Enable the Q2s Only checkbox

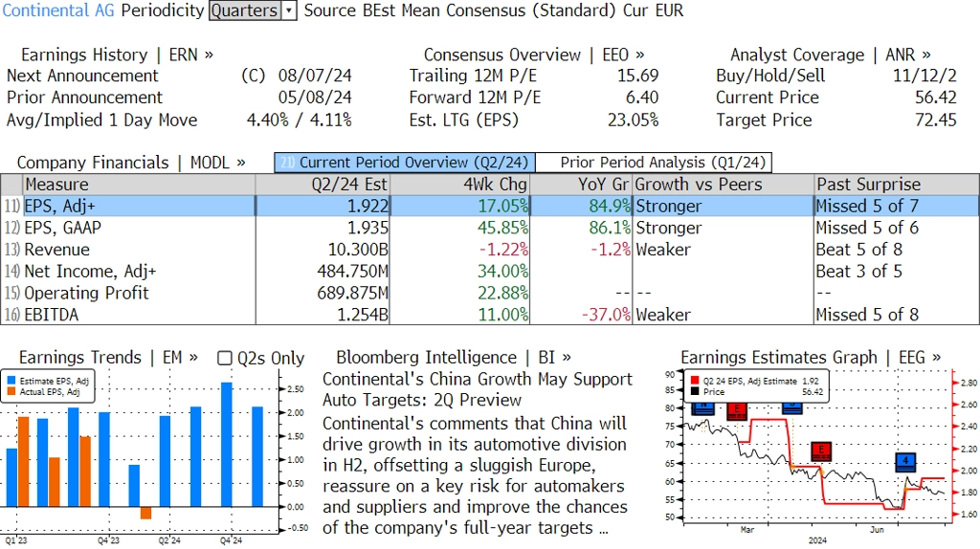pyautogui.click(x=224, y=358)
